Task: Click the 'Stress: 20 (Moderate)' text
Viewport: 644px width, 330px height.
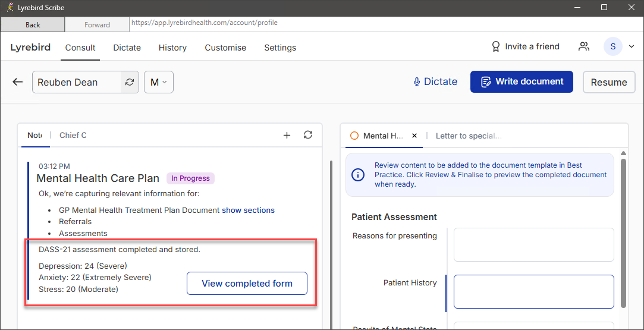Action: point(78,290)
